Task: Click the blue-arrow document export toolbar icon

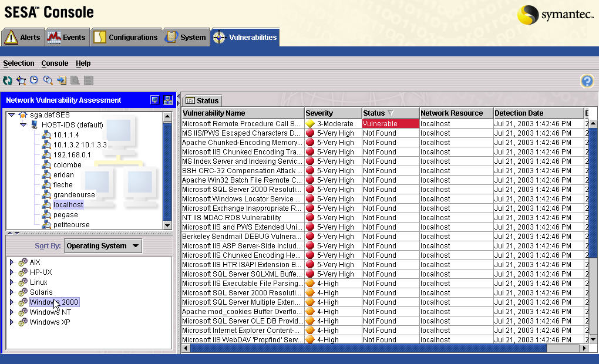Action: click(x=62, y=80)
